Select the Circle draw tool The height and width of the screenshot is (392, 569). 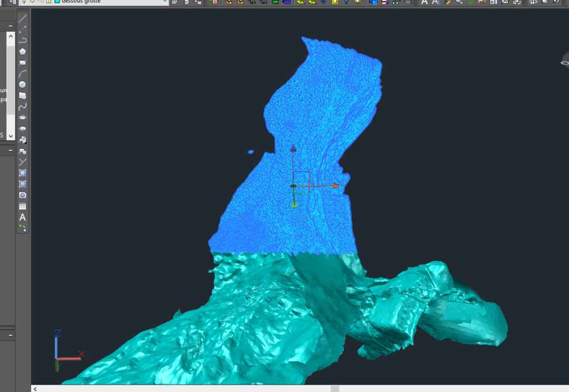point(23,84)
